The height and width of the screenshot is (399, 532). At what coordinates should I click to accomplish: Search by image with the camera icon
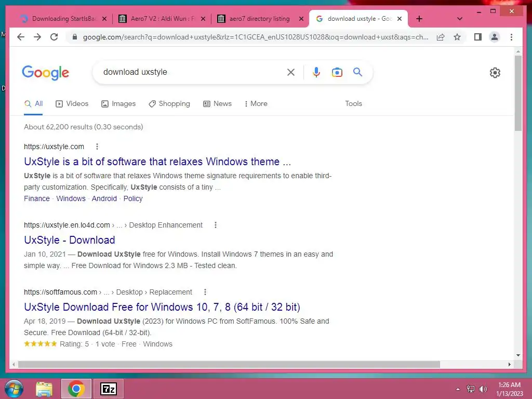337,72
